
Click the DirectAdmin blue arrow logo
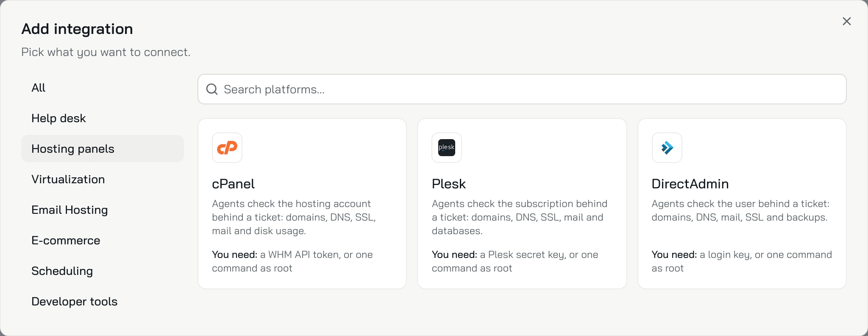667,148
